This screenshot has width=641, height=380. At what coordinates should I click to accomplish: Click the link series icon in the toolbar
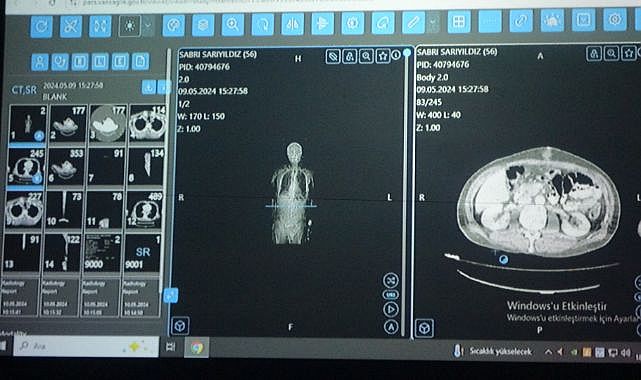[x=521, y=21]
